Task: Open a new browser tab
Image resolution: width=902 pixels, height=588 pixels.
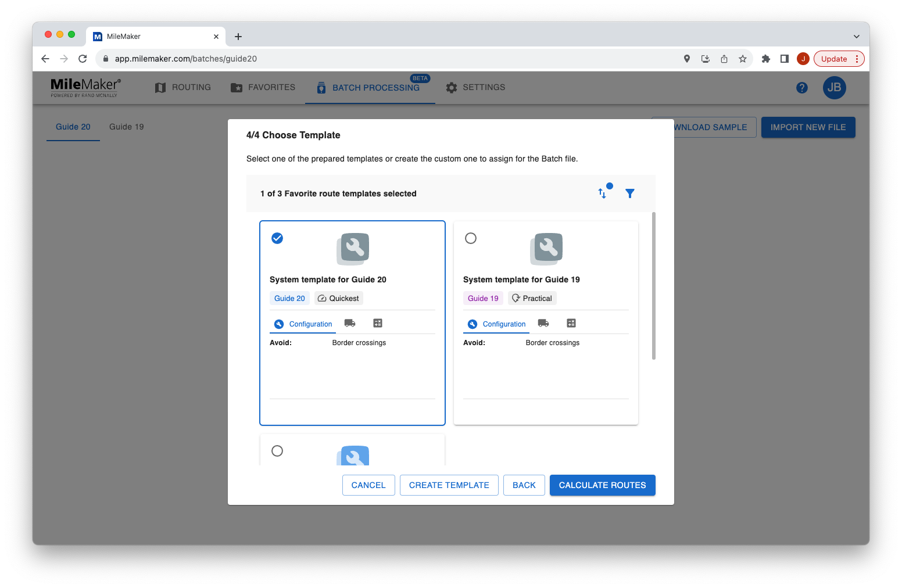Action: coord(238,37)
